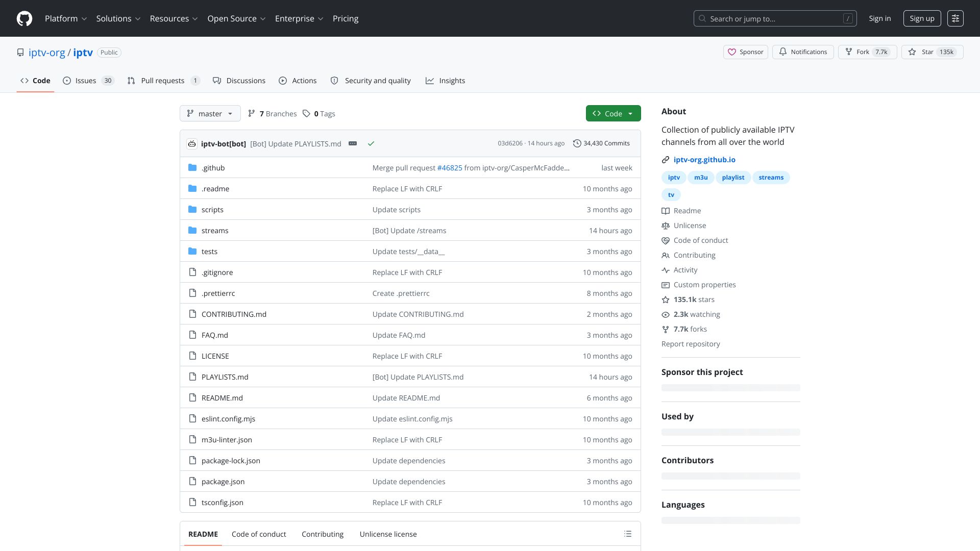Click the Sign up button
The image size is (980, 551).
tap(922, 18)
